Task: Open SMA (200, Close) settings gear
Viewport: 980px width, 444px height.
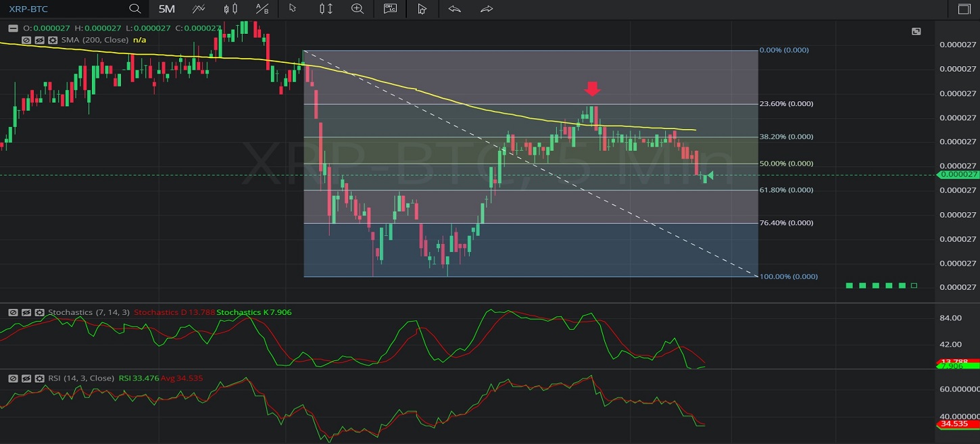Action: (x=53, y=41)
